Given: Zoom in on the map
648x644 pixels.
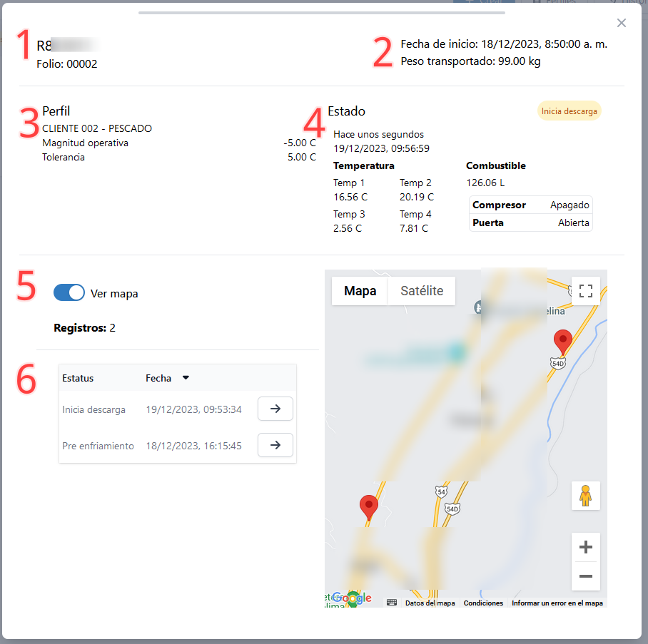Looking at the screenshot, I should click(585, 546).
